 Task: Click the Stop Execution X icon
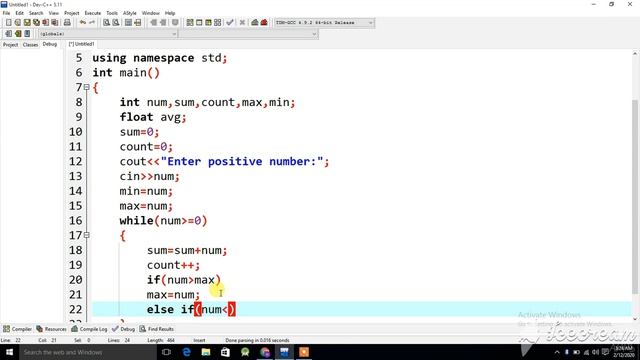(x=242, y=22)
